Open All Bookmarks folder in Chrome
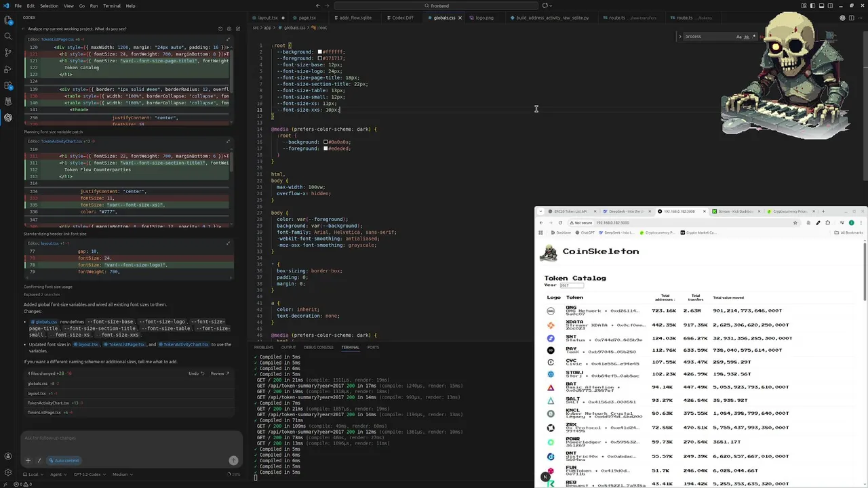 (x=849, y=232)
